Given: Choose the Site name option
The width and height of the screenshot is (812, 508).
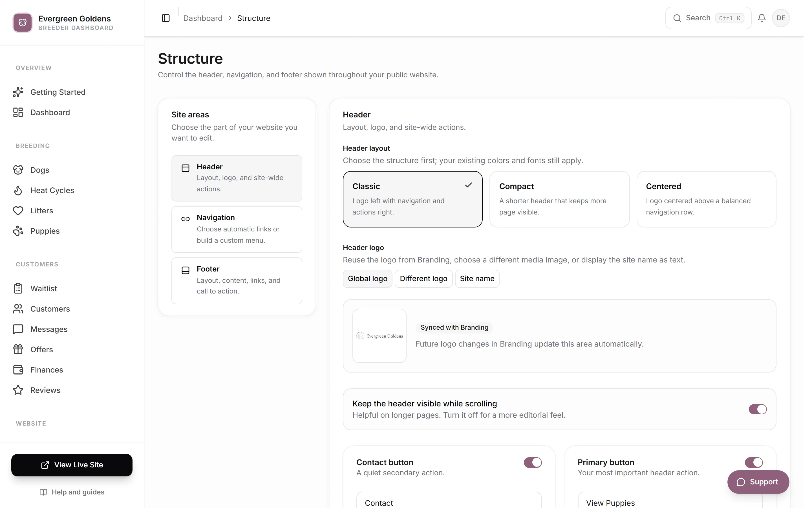Looking at the screenshot, I should (x=477, y=279).
